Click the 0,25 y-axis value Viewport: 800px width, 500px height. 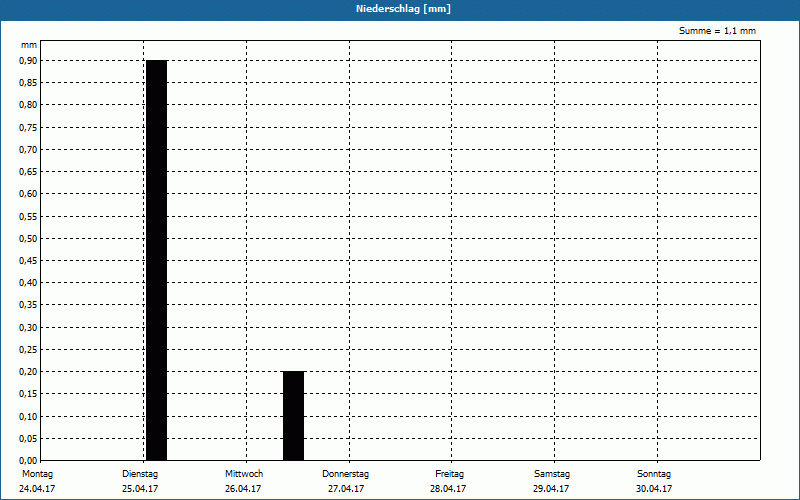pyautogui.click(x=28, y=349)
